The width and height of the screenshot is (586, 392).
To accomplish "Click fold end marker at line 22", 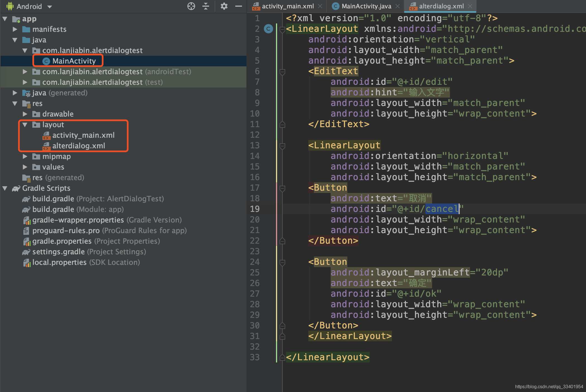I will [x=282, y=241].
